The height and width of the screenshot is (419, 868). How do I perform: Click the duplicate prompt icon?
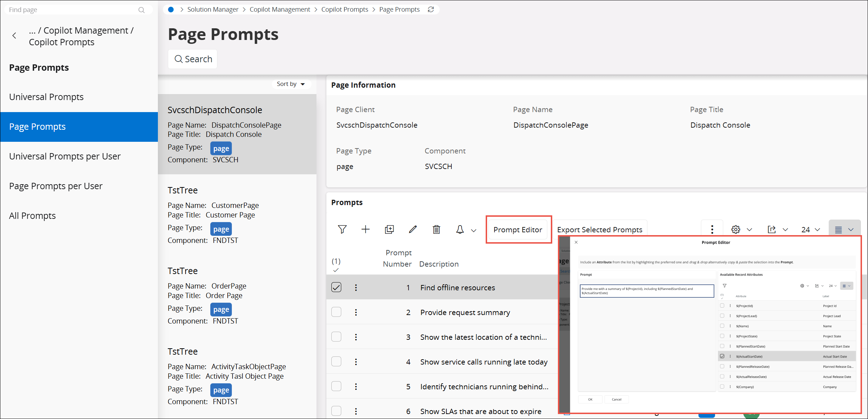tap(389, 229)
